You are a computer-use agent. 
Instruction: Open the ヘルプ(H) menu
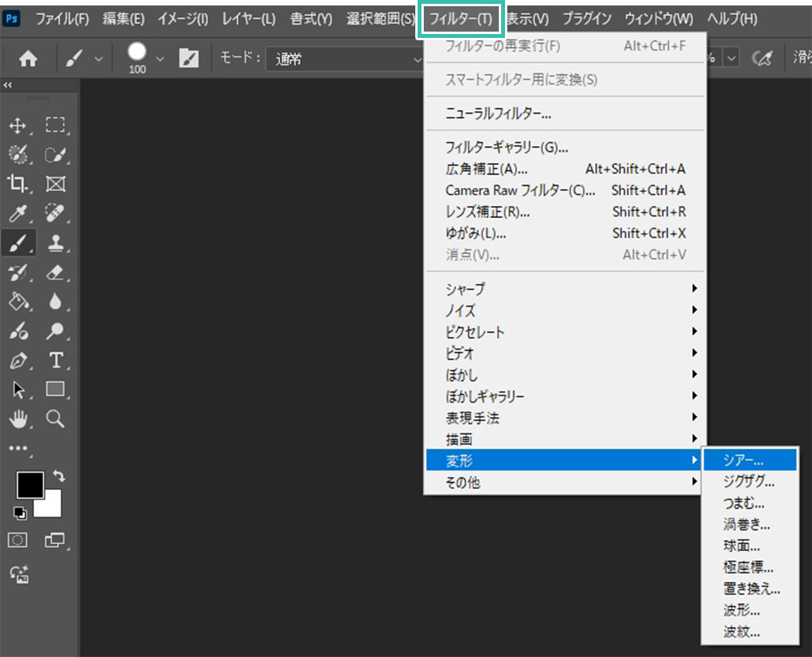coord(732,19)
